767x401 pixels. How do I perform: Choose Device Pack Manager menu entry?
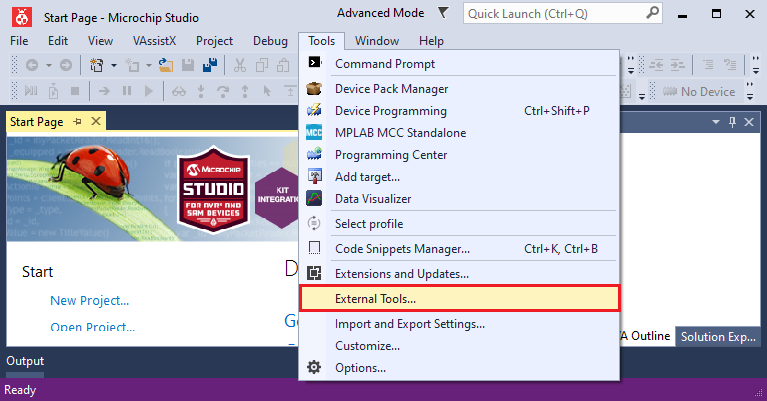459,89
